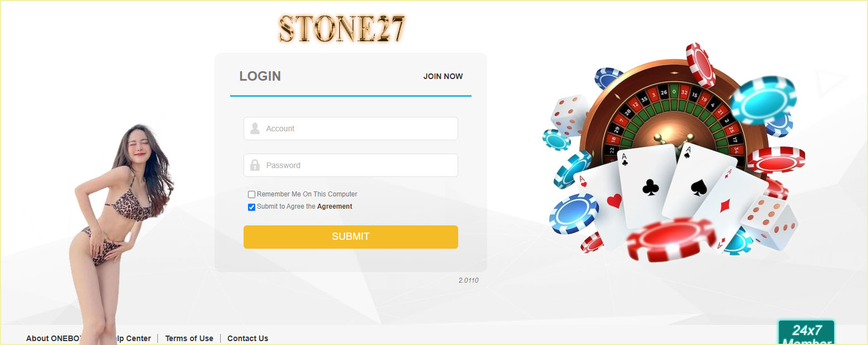Switch to the JOIN NOW tab
Viewport: 868px width, 345px height.
(x=443, y=76)
